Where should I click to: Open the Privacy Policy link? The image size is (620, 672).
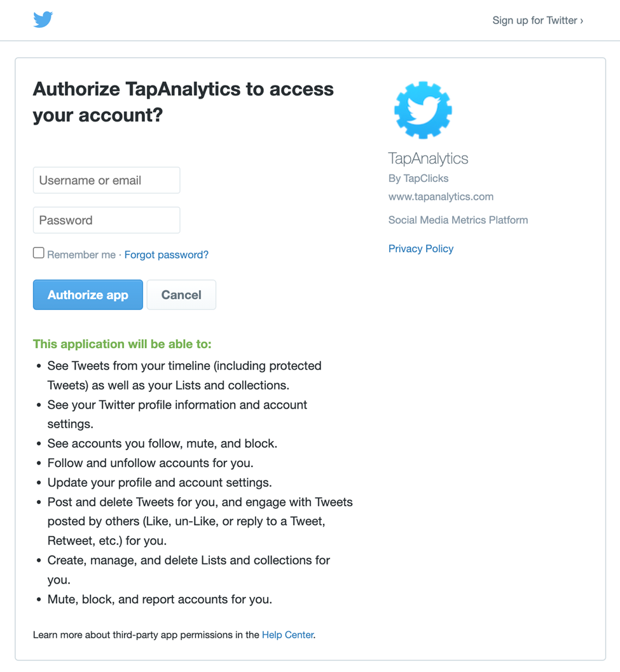click(421, 249)
